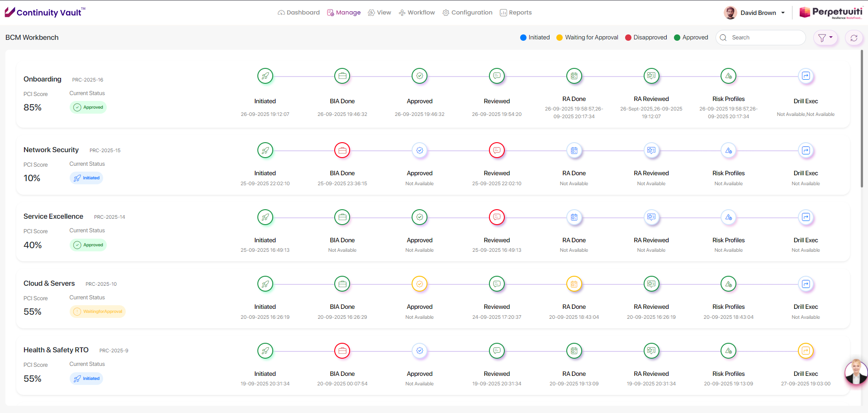Click the Network Security process title
Image resolution: width=868 pixels, height=413 pixels.
pos(51,150)
